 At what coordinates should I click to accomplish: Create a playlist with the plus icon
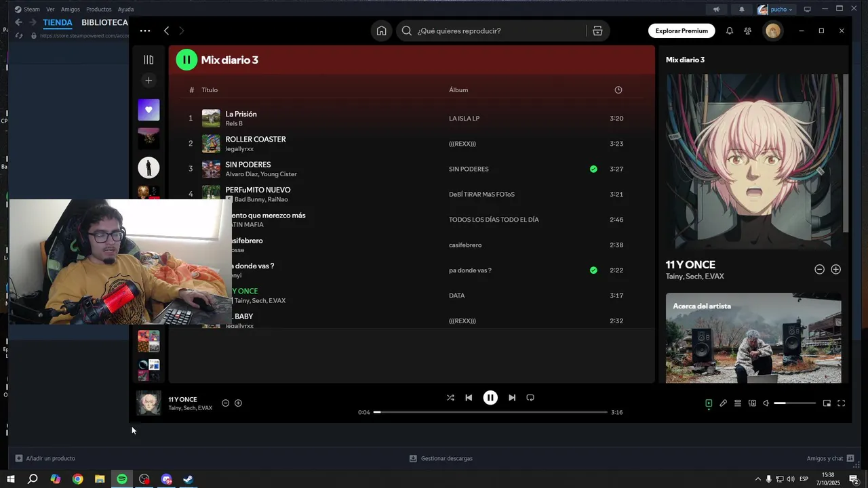pyautogui.click(x=149, y=80)
